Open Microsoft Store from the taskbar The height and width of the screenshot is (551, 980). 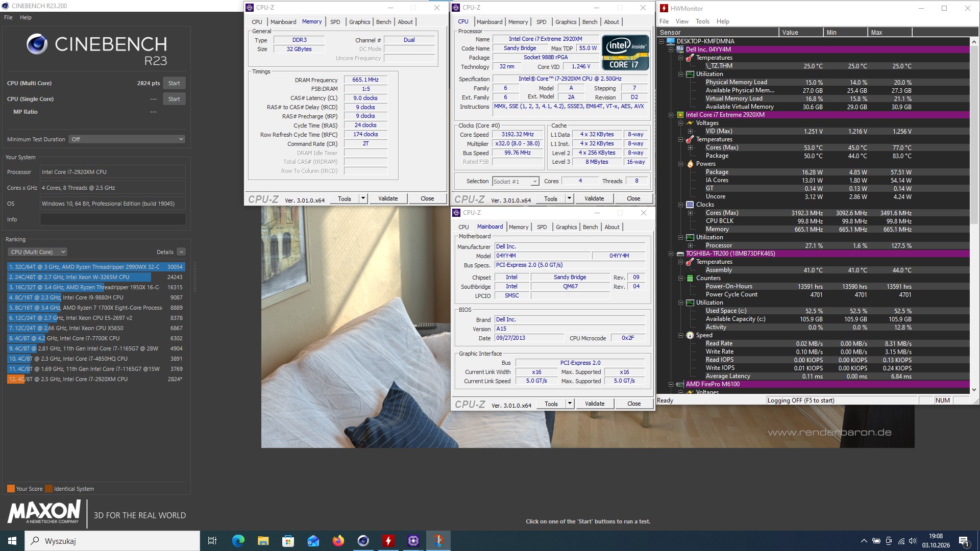coord(288,541)
